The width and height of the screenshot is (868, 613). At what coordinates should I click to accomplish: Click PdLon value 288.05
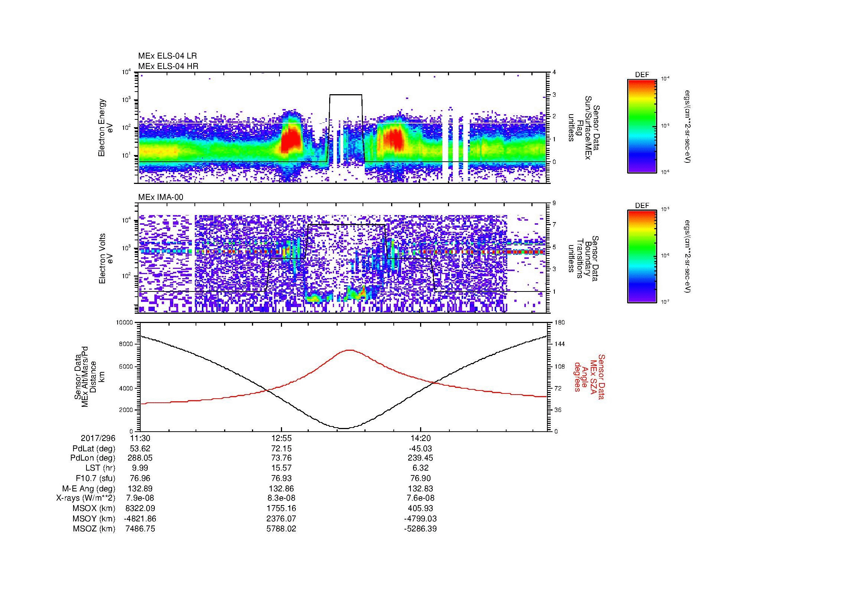[140, 458]
